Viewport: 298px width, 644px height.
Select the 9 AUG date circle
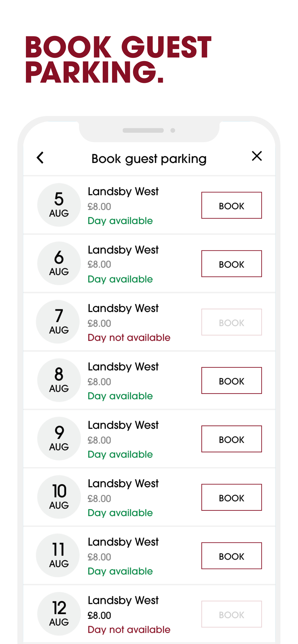point(59,438)
